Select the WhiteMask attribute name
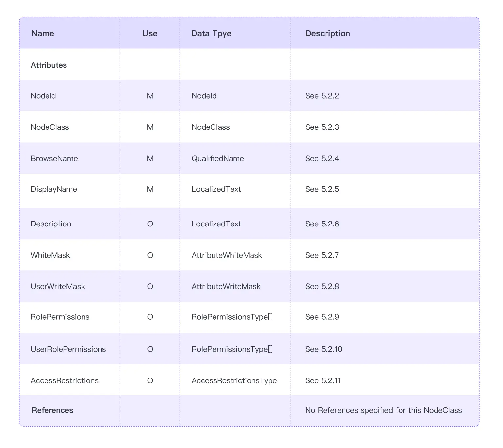Screen dimensions: 503x448 [x=50, y=255]
